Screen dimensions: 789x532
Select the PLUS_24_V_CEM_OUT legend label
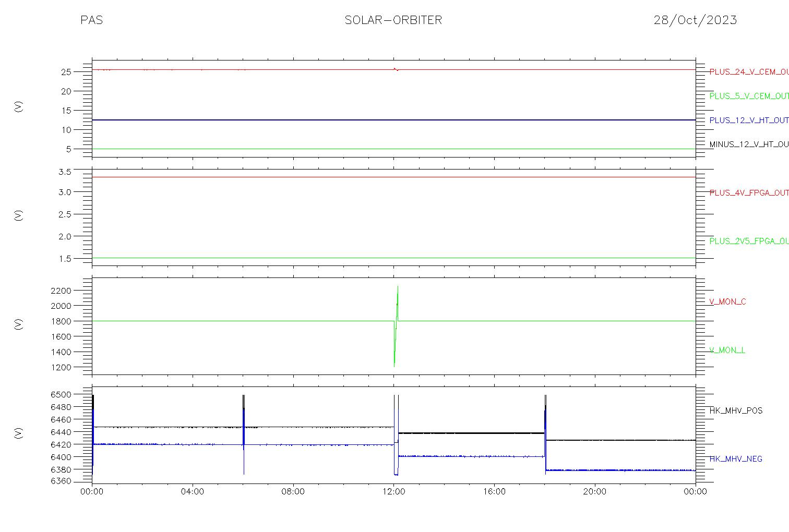(x=749, y=72)
